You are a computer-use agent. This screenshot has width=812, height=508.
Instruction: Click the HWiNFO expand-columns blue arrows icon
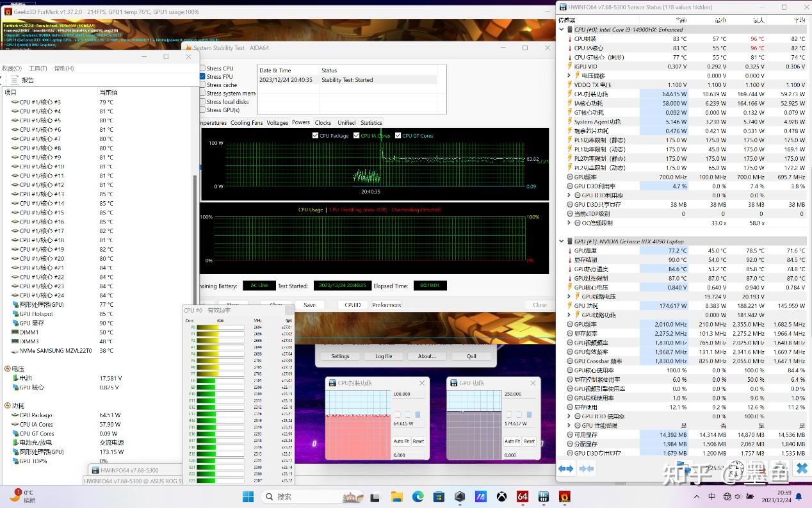pos(565,469)
